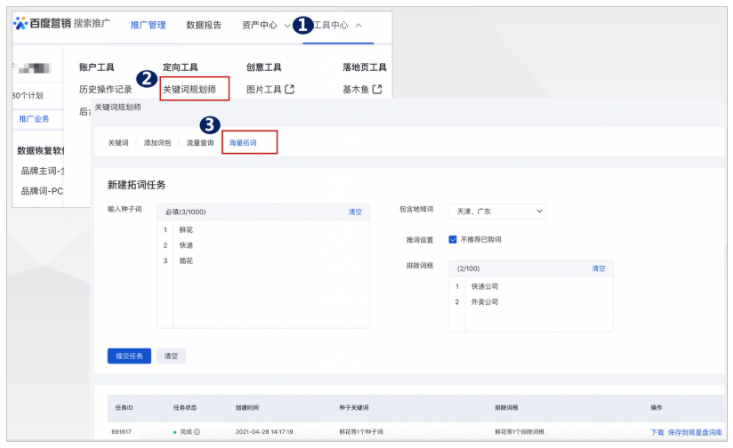Clear seed words with 清空 link
The height and width of the screenshot is (448, 733).
click(x=355, y=212)
